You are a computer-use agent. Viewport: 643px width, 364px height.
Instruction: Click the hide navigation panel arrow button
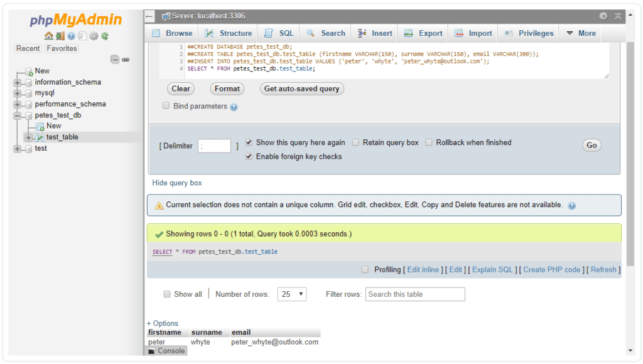point(149,16)
